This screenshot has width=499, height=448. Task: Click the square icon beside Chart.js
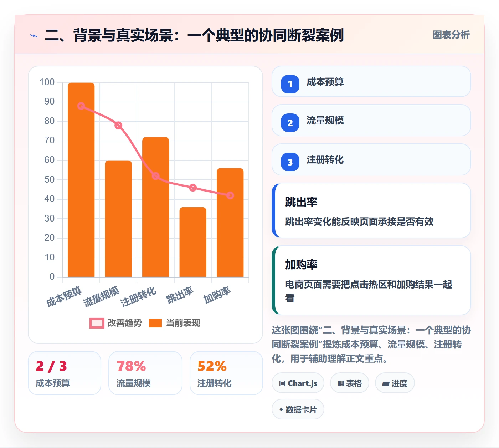tap(282, 383)
